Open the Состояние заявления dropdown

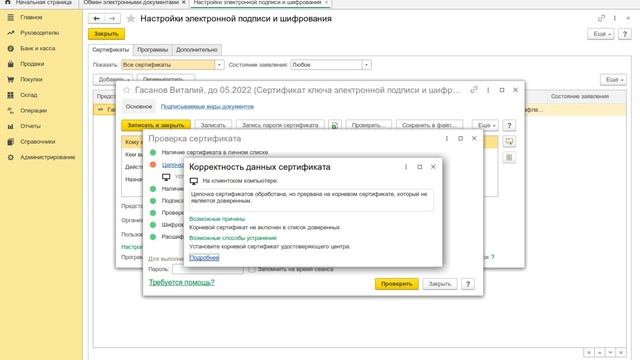point(366,64)
